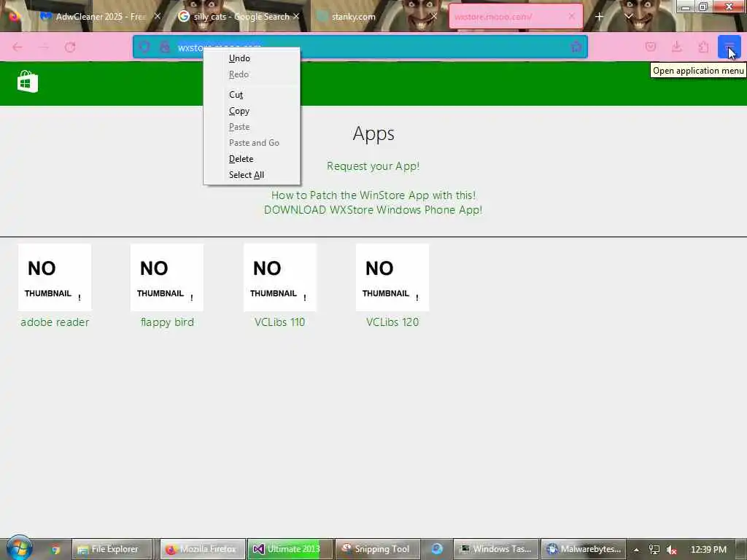Screen dimensions: 747x560
Task: Click the Windows Store logo in green header
Action: pyautogui.click(x=28, y=82)
